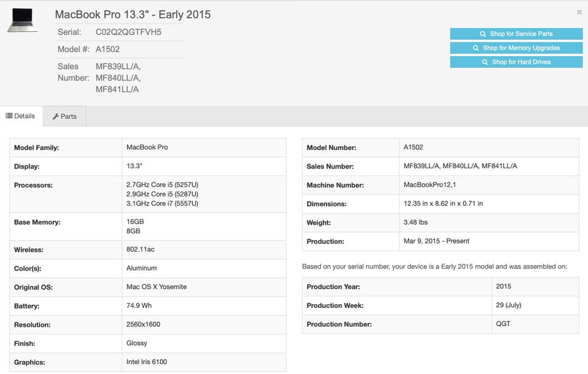The image size is (588, 374).
Task: Click Shop for Memory Upgrades button
Action: coord(516,48)
